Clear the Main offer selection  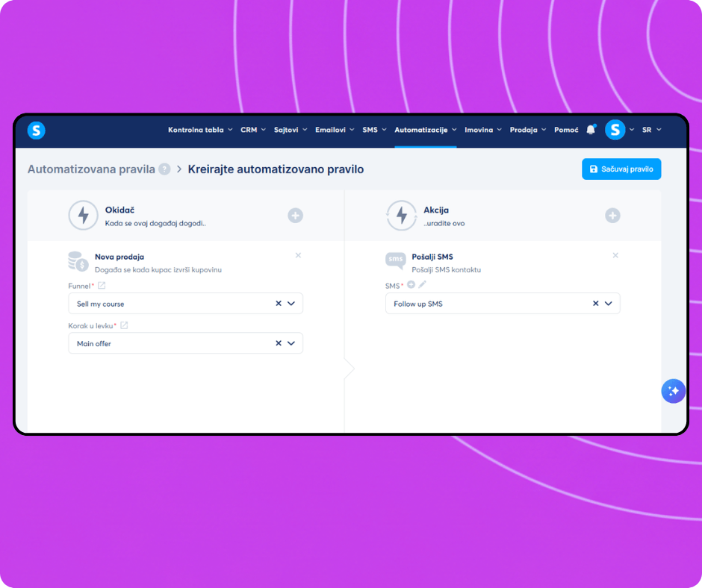[279, 343]
